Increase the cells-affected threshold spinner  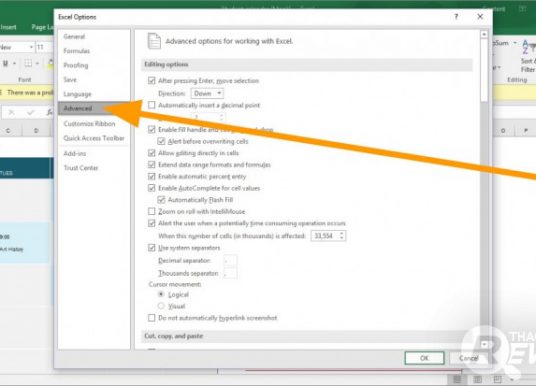(x=341, y=234)
